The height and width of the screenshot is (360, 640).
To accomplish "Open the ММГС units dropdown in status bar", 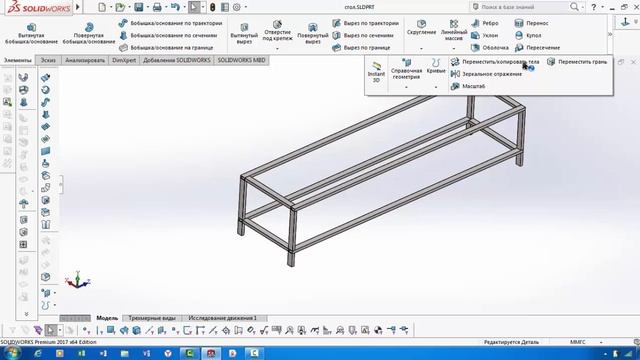I will 601,342.
